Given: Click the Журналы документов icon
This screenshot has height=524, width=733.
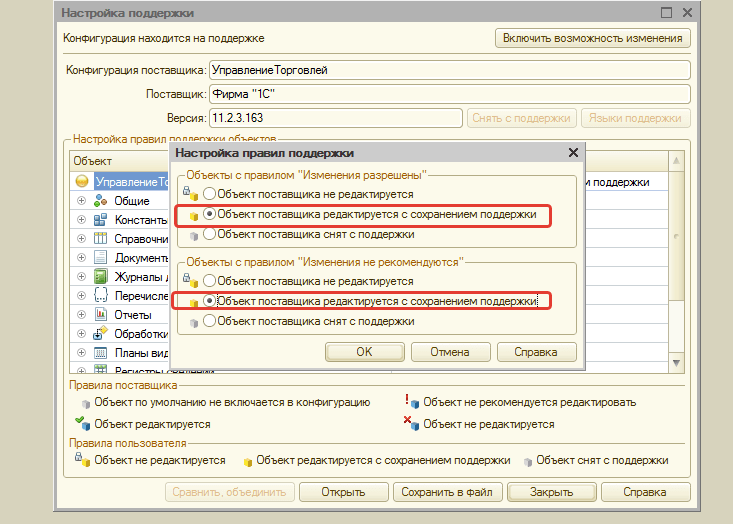Looking at the screenshot, I should [100, 277].
